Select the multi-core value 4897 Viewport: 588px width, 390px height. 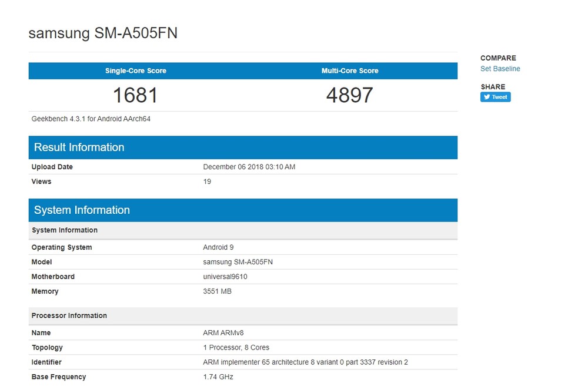point(349,95)
